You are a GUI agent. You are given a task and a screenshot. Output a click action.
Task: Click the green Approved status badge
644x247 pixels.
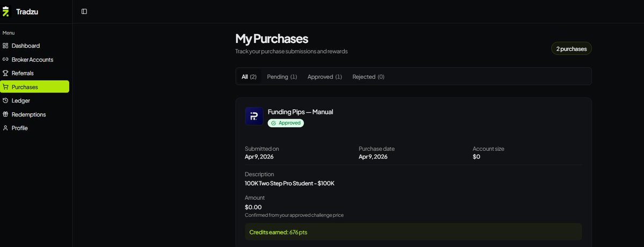[286, 123]
